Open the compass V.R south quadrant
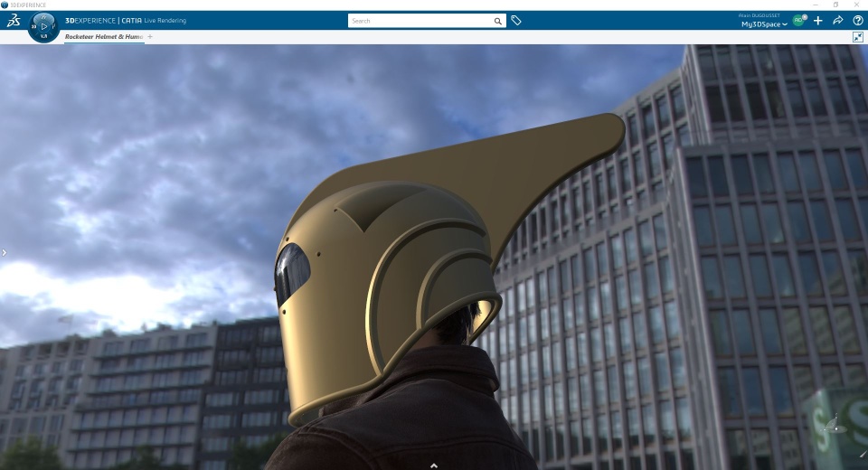Viewport: 868px width, 470px height. (43, 36)
